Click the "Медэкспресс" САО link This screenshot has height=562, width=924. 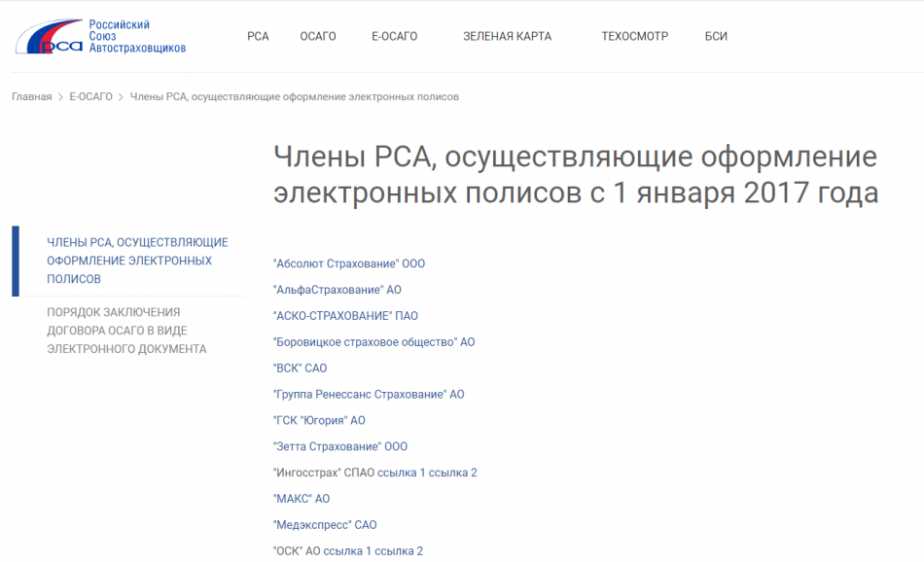tap(325, 525)
